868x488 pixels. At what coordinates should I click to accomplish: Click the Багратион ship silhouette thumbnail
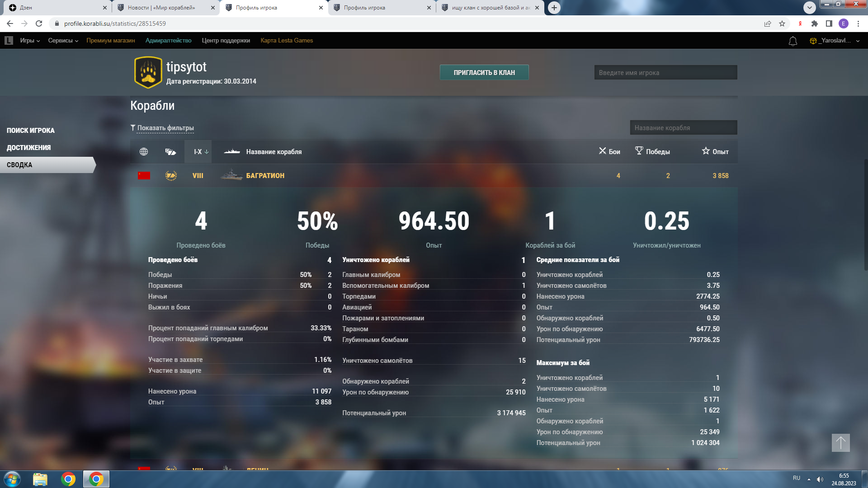click(231, 175)
